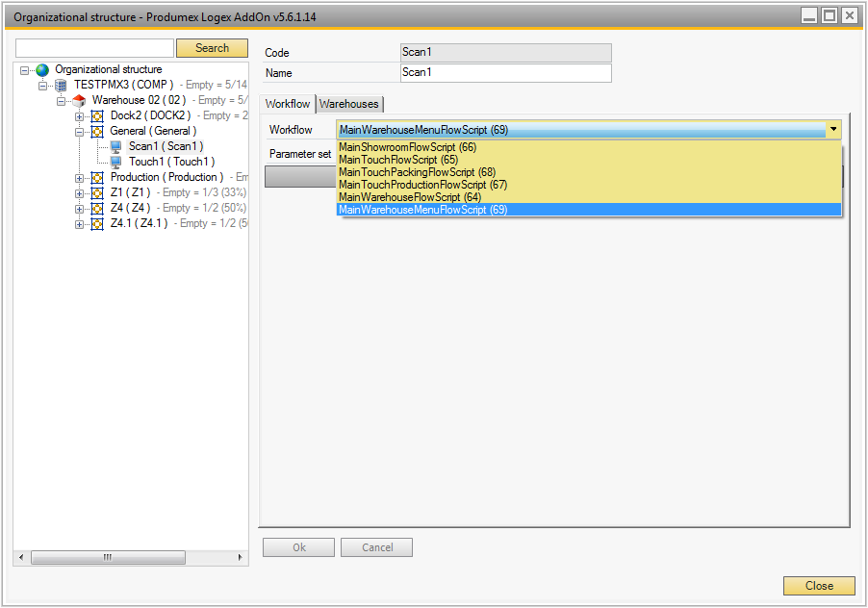Expand the Z1 tree node
Viewport: 868px width, 608px height.
[80, 193]
